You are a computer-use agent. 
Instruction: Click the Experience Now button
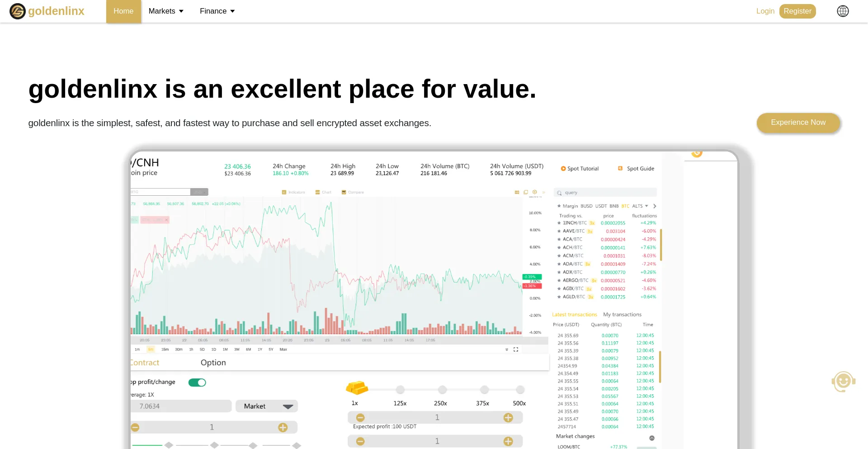[x=798, y=123]
